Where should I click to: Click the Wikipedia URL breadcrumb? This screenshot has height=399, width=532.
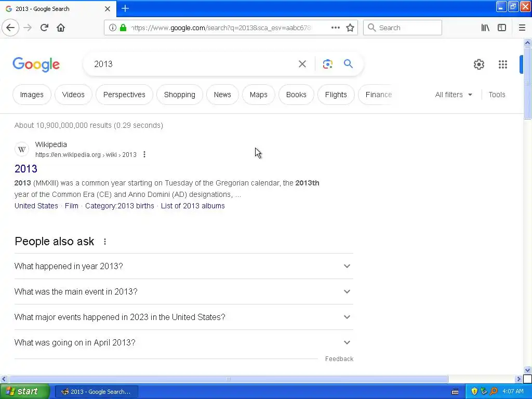click(x=86, y=155)
